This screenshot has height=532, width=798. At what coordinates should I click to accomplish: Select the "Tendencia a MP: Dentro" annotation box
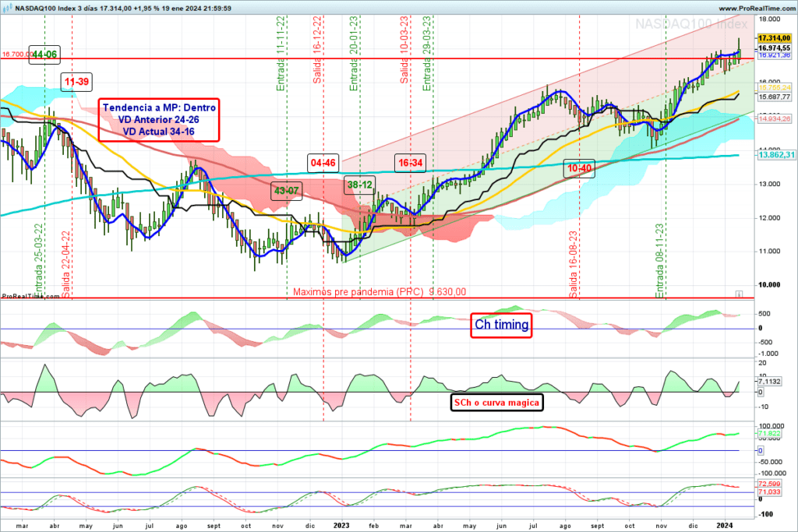coord(159,119)
